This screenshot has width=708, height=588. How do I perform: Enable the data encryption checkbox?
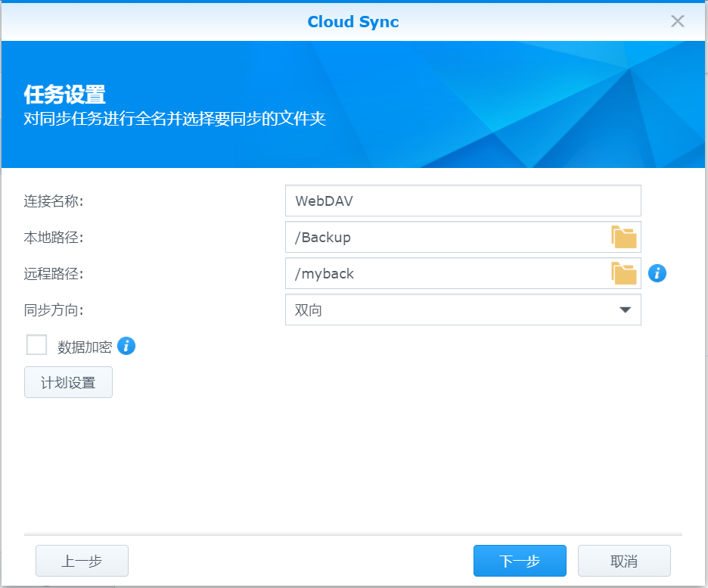[37, 346]
